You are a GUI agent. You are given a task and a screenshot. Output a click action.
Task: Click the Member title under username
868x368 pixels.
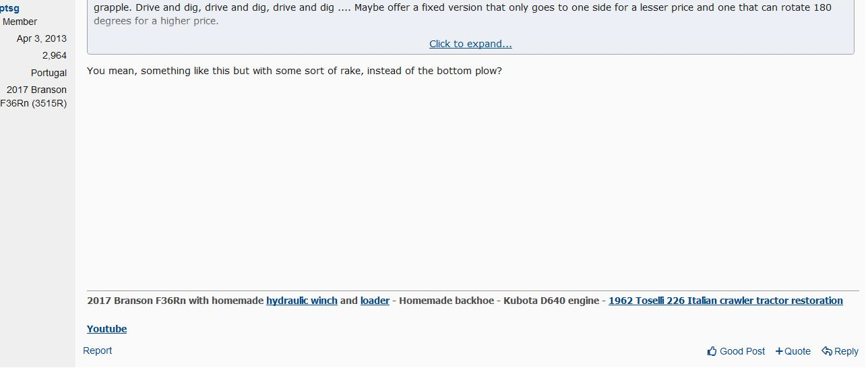pyautogui.click(x=20, y=22)
